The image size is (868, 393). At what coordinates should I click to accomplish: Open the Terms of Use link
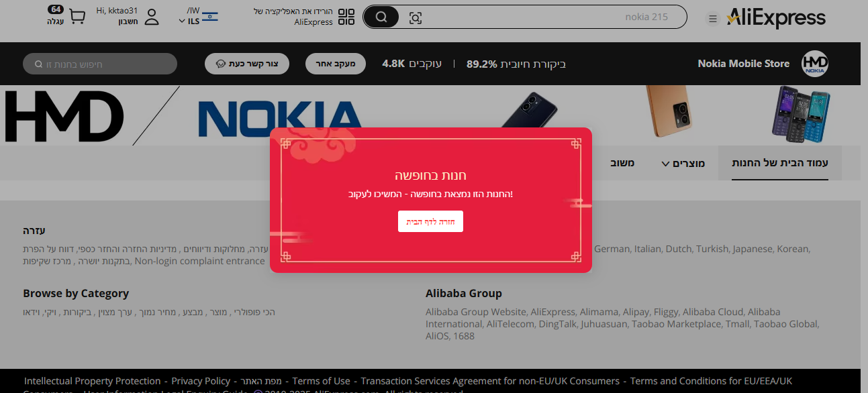tap(321, 381)
